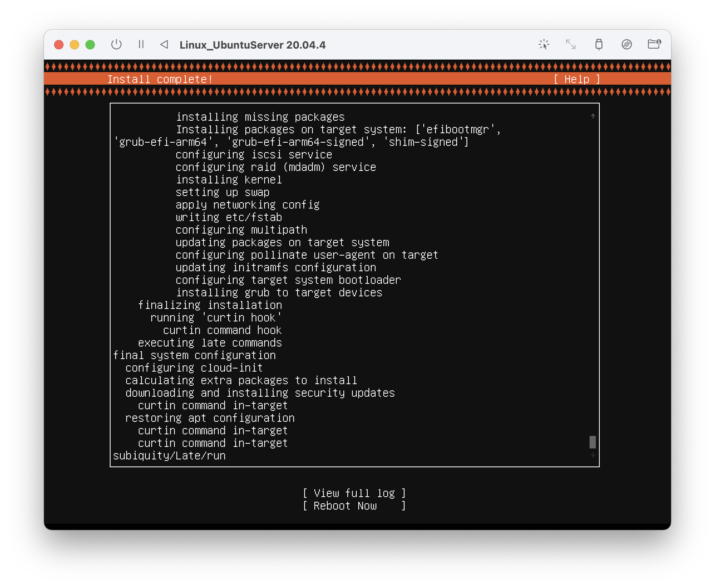715x588 pixels.
Task: Open the Help menu in installer
Action: coord(577,80)
